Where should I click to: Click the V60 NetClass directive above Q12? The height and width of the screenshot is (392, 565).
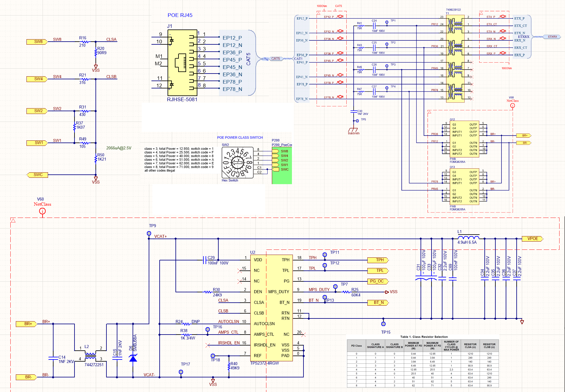tap(512, 106)
